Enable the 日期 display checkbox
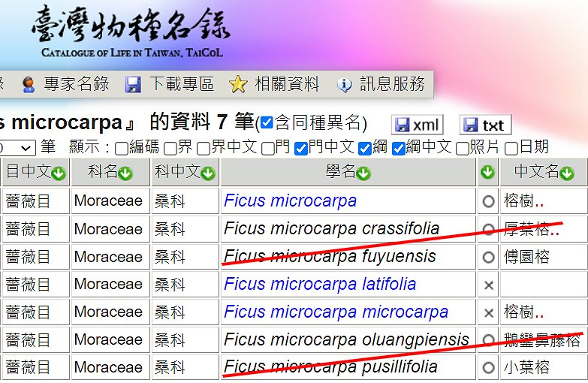 [511, 148]
